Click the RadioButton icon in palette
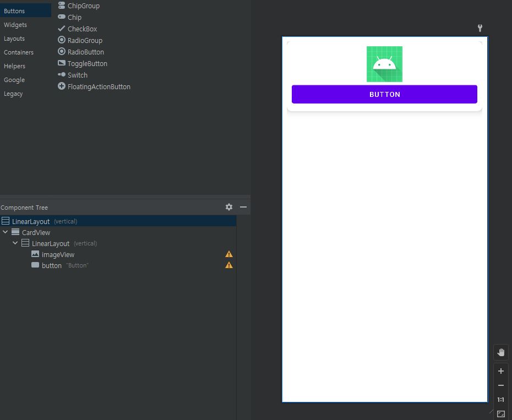Image resolution: width=512 pixels, height=420 pixels. pos(62,51)
